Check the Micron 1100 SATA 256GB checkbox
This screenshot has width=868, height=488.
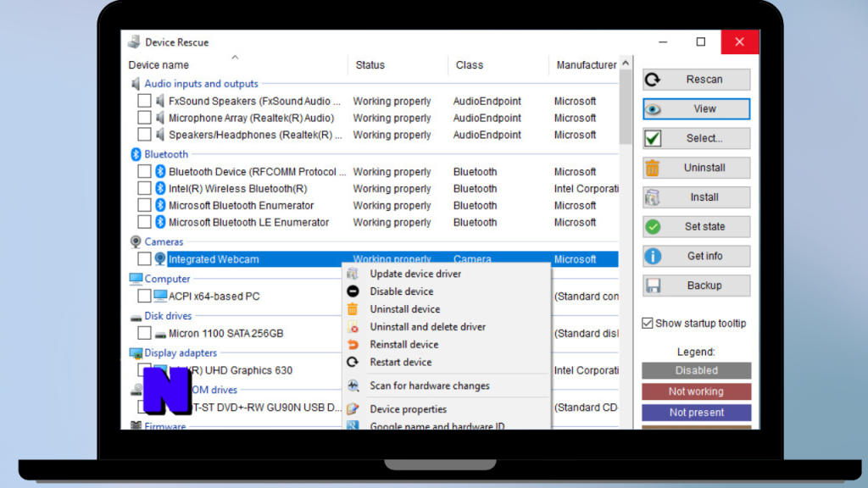(x=144, y=333)
